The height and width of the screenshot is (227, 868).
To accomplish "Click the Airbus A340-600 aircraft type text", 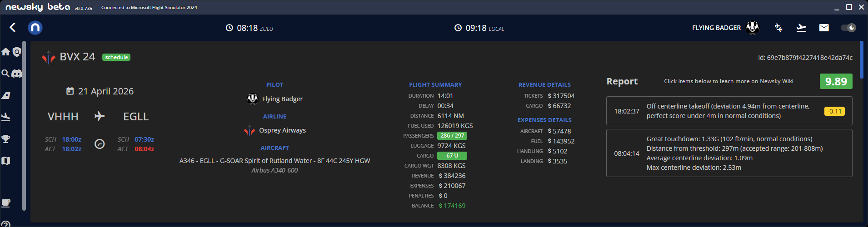I will [274, 170].
